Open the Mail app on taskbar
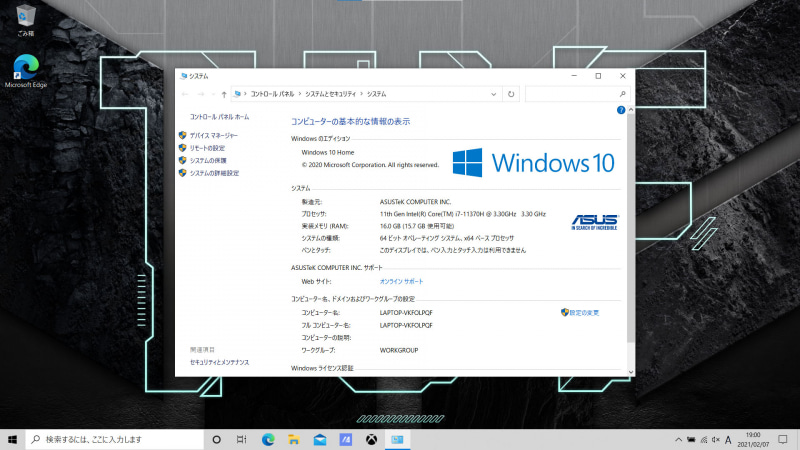 pos(320,439)
